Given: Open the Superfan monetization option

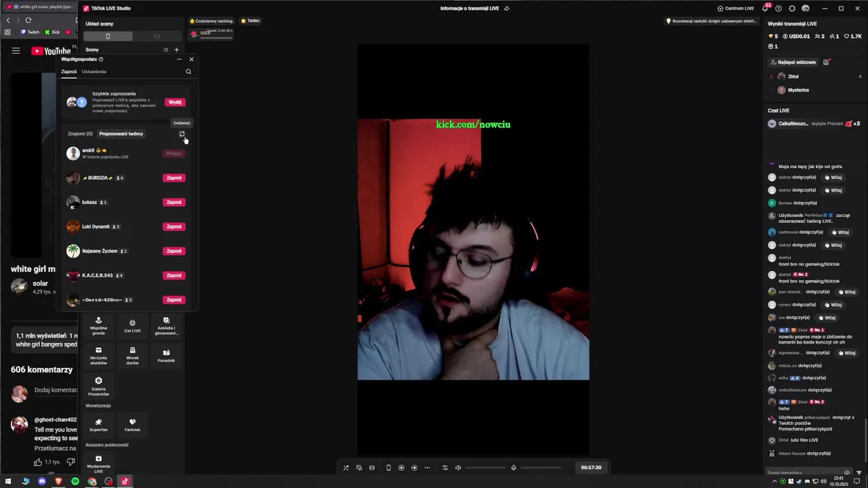Looking at the screenshot, I should [x=98, y=424].
